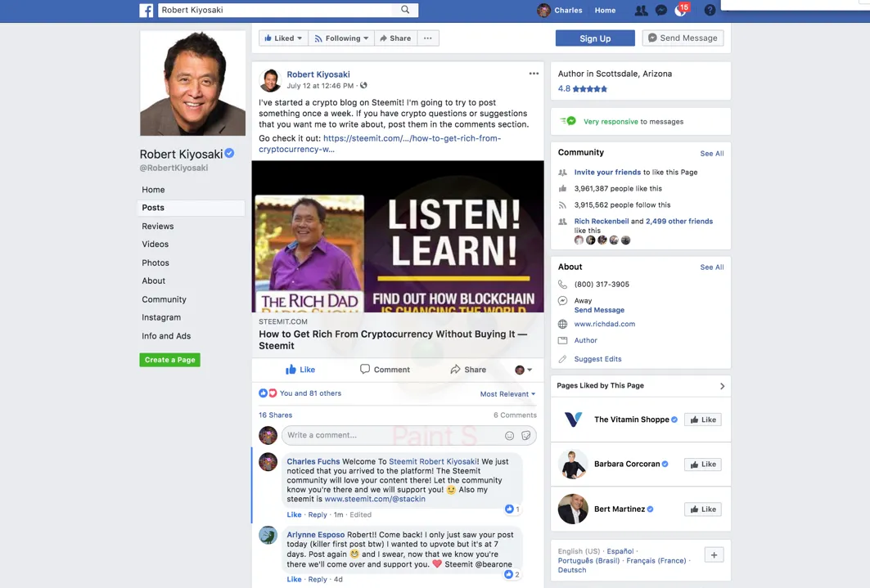Open the page more options ellipsis button
This screenshot has width=870, height=588.
click(428, 38)
